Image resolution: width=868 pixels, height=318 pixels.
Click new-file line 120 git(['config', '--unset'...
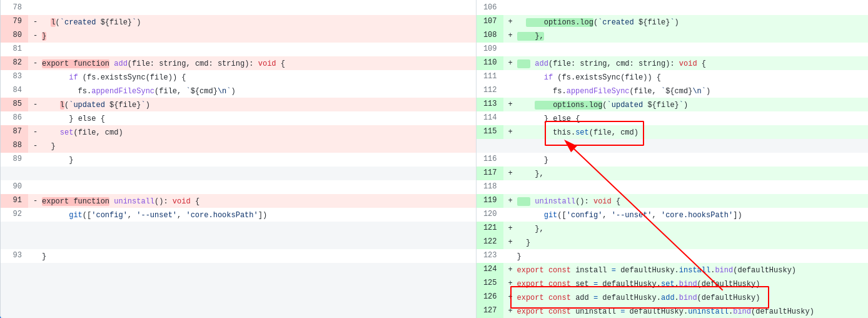pyautogui.click(x=643, y=215)
